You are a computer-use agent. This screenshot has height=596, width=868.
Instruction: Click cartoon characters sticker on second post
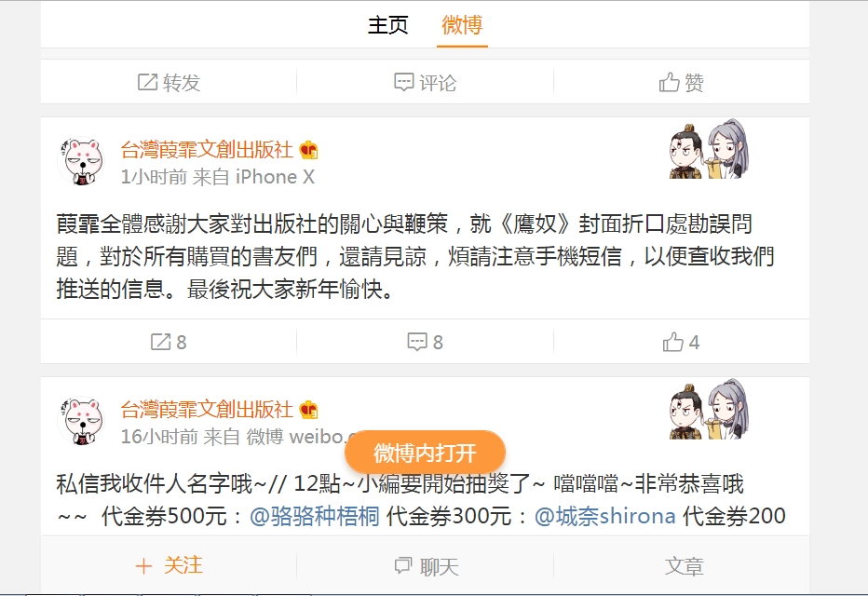709,410
